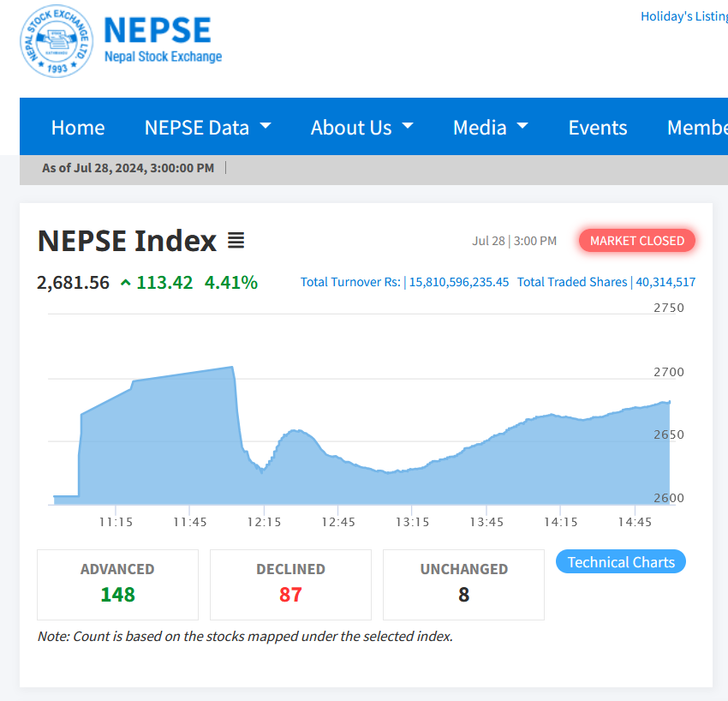Viewport: 728px width, 701px height.
Task: Open the Holiday's Listing link
Action: coord(683,16)
